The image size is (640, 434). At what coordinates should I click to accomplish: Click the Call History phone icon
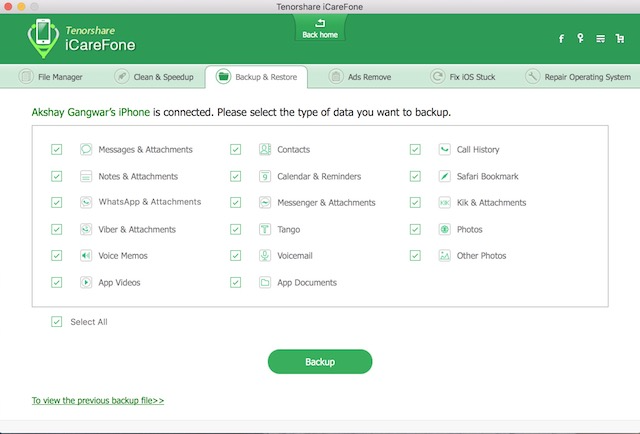[x=445, y=150]
